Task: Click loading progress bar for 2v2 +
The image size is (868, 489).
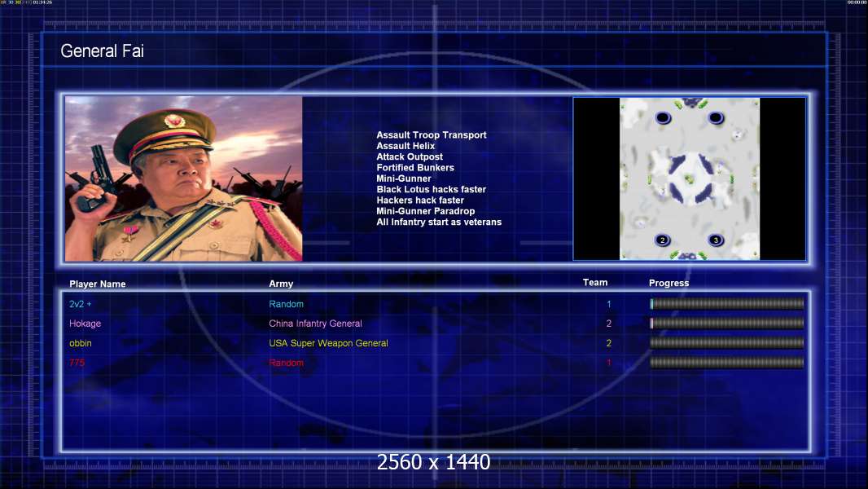Action: pos(727,303)
